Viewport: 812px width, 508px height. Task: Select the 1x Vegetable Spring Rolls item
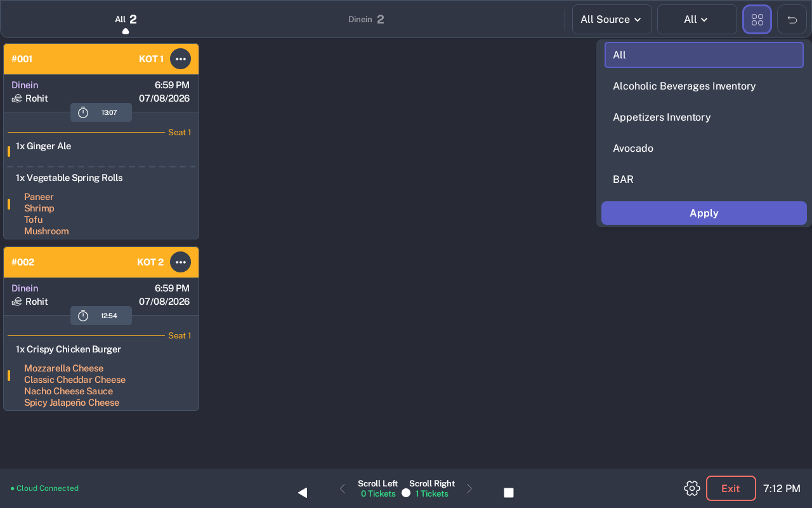coord(69,178)
